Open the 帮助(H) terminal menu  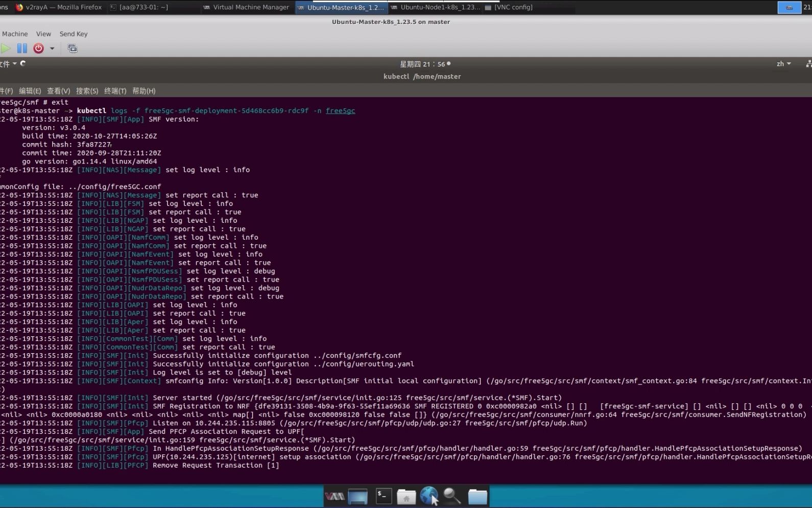[x=144, y=91]
